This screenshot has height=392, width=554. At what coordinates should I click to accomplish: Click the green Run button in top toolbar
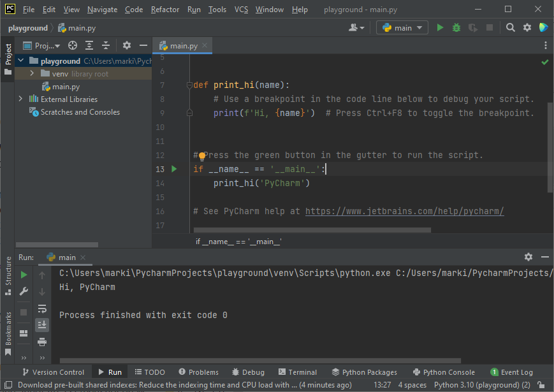440,27
